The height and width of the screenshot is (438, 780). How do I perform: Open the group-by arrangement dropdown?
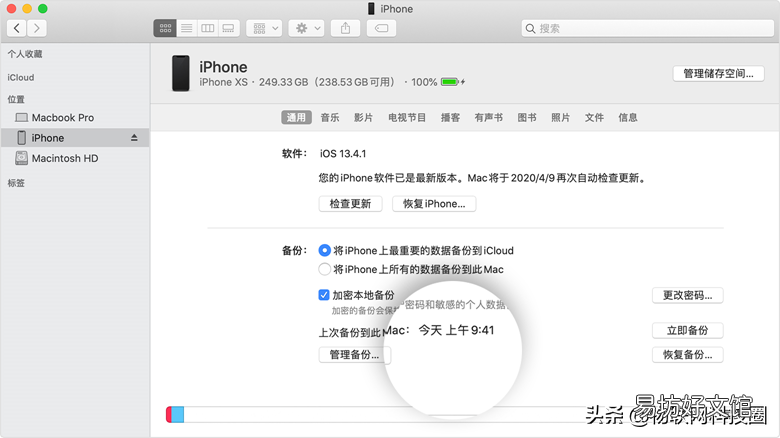click(x=265, y=28)
